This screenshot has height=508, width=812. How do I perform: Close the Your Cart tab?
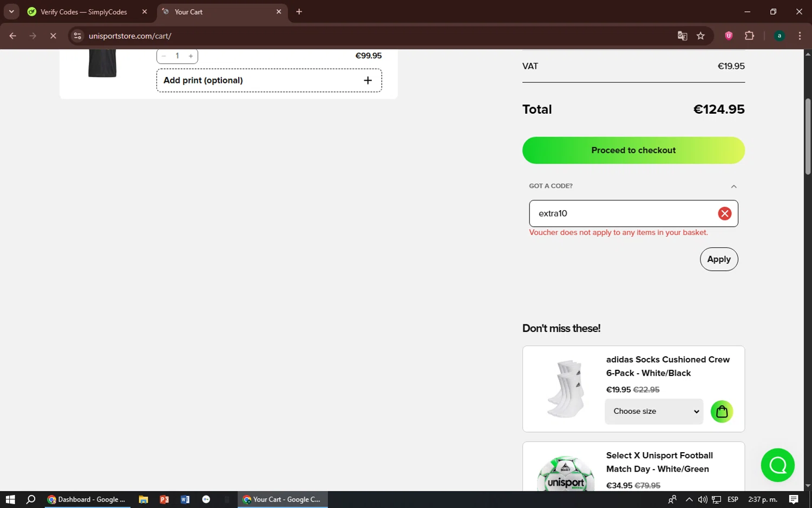coord(279,11)
